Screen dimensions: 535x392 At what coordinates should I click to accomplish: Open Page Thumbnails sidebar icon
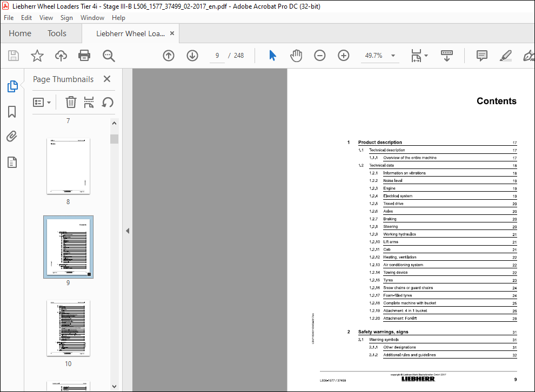(12, 86)
